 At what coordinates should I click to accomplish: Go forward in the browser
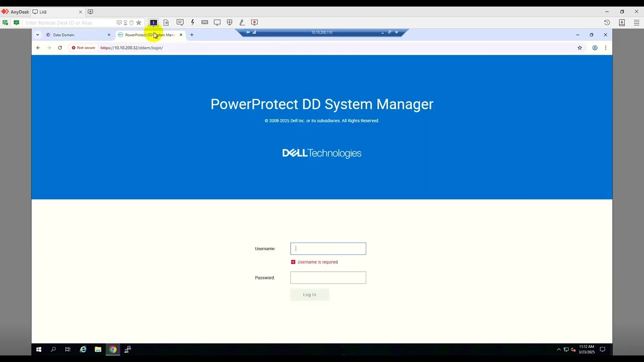coord(49,48)
